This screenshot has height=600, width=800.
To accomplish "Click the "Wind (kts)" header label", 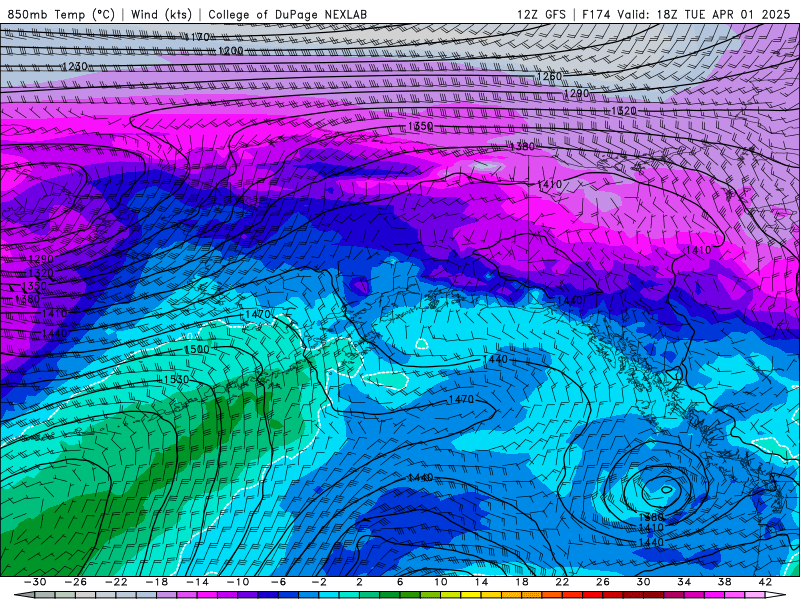I will [161, 14].
